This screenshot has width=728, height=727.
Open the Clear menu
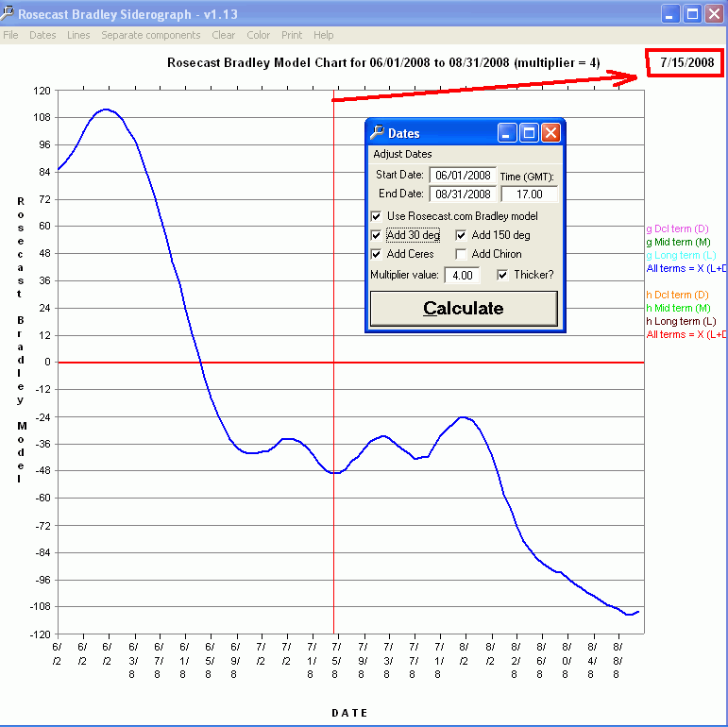[x=224, y=35]
